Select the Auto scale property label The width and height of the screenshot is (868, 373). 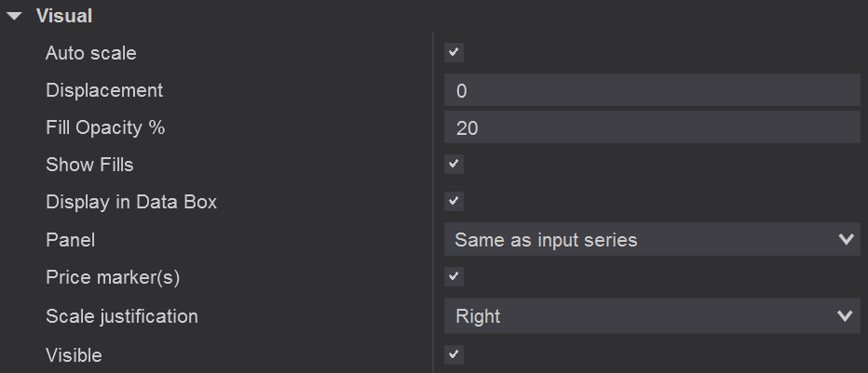click(x=90, y=53)
